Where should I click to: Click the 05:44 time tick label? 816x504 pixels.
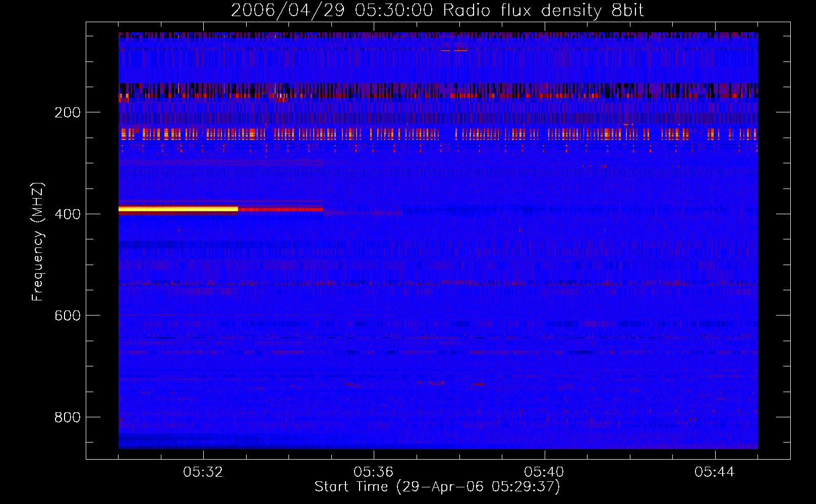tap(715, 472)
